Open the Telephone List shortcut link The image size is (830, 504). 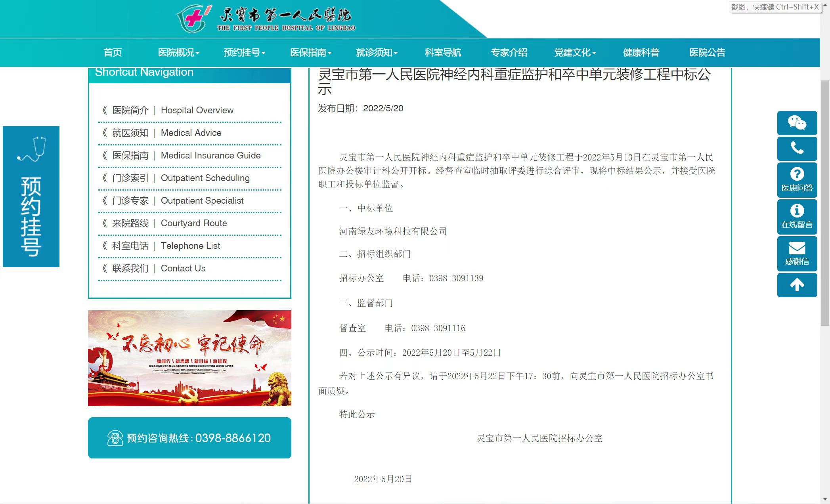[x=190, y=246]
